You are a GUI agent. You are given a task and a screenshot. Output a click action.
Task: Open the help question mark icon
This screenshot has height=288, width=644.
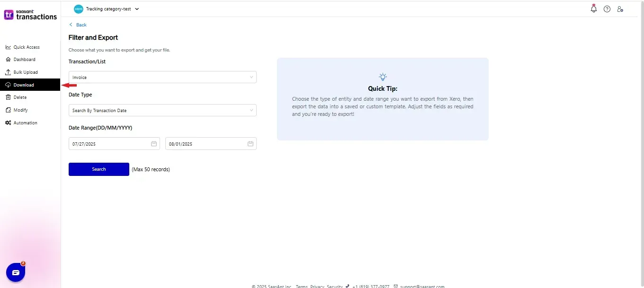click(x=607, y=9)
